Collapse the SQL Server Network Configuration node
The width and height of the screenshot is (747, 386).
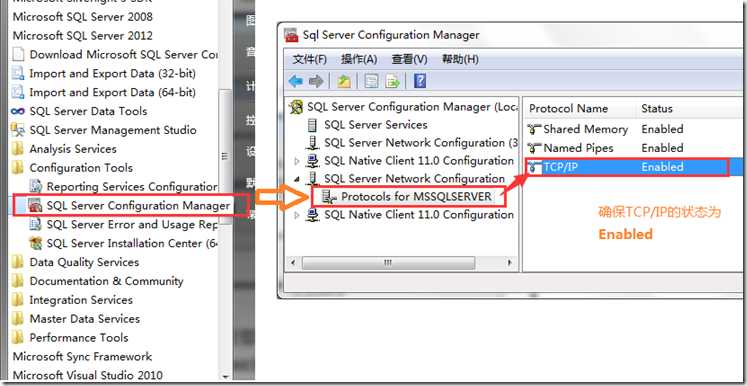(297, 179)
